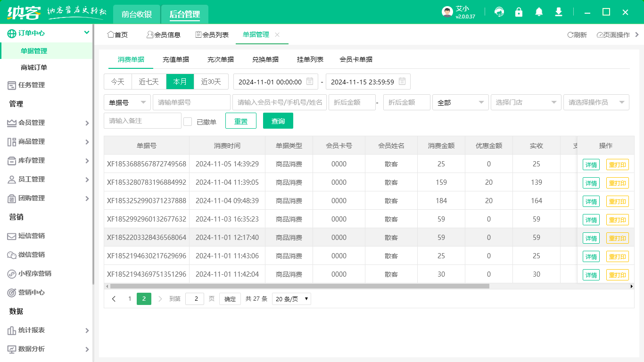Switch to the 前台收银 top menu
Viewport: 644px width, 362px height.
coord(137,15)
